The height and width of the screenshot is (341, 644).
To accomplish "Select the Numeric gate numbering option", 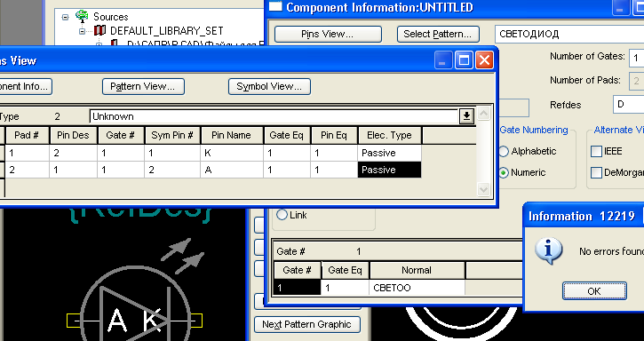I will [504, 172].
